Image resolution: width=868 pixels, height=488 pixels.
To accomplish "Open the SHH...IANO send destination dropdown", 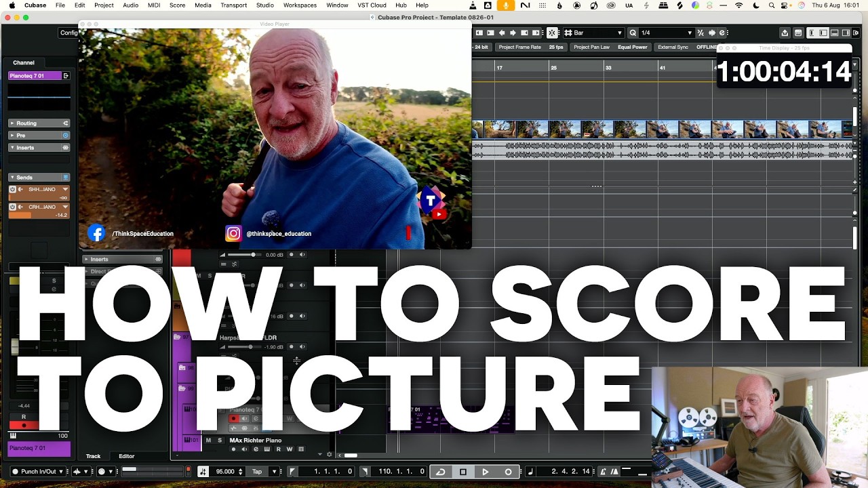I will point(65,190).
